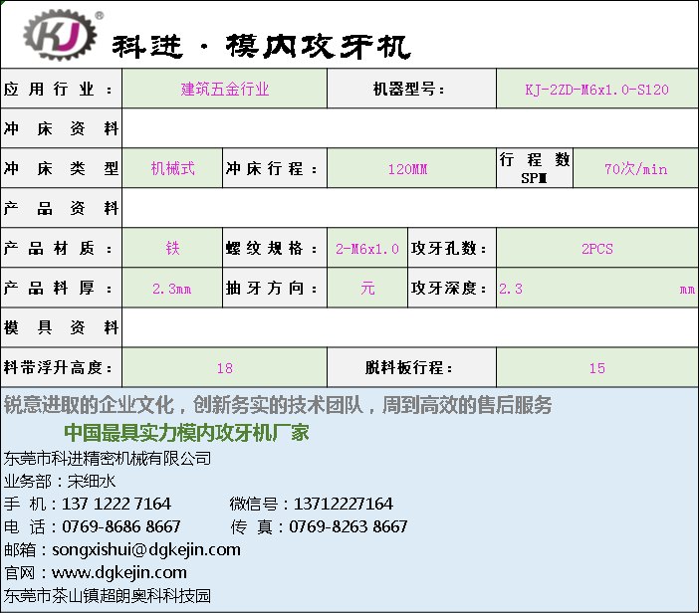This screenshot has width=700, height=613.
Task: Click the gray slogan 锐意进取的企业文化
Action: click(x=90, y=405)
